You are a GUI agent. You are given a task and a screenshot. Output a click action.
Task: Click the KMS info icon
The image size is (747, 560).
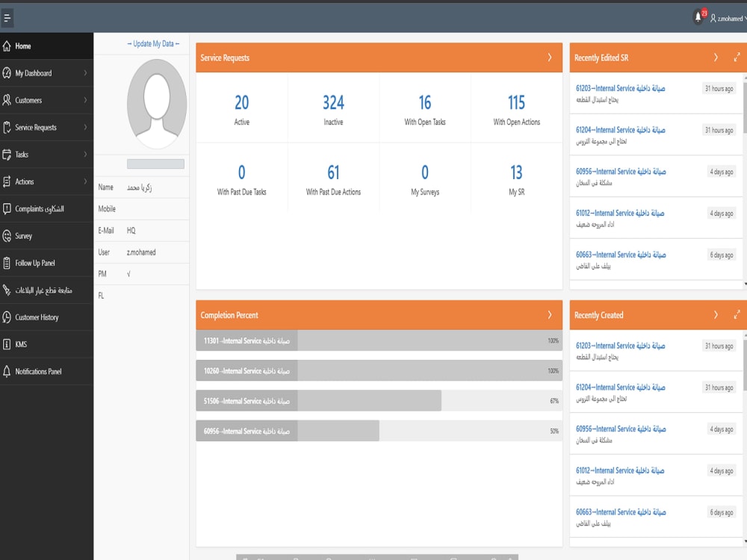(x=7, y=344)
